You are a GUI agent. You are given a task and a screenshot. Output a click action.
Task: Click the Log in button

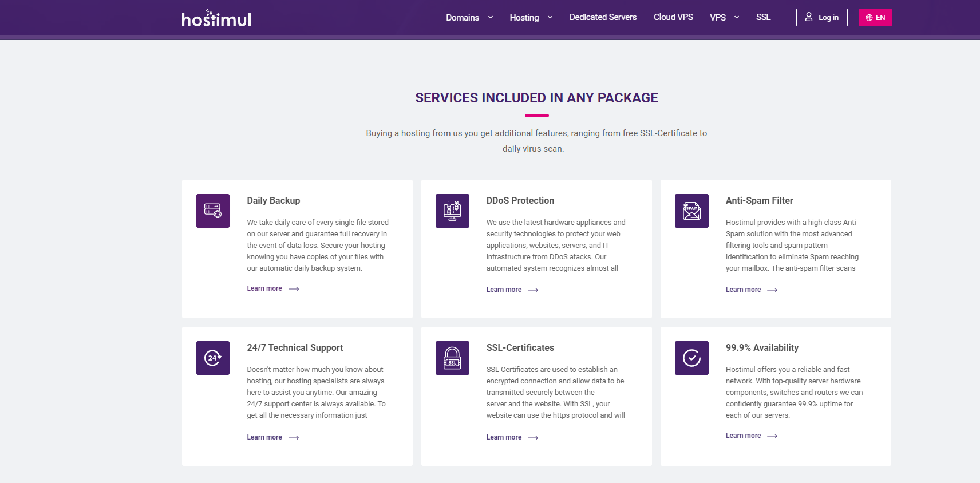point(821,17)
